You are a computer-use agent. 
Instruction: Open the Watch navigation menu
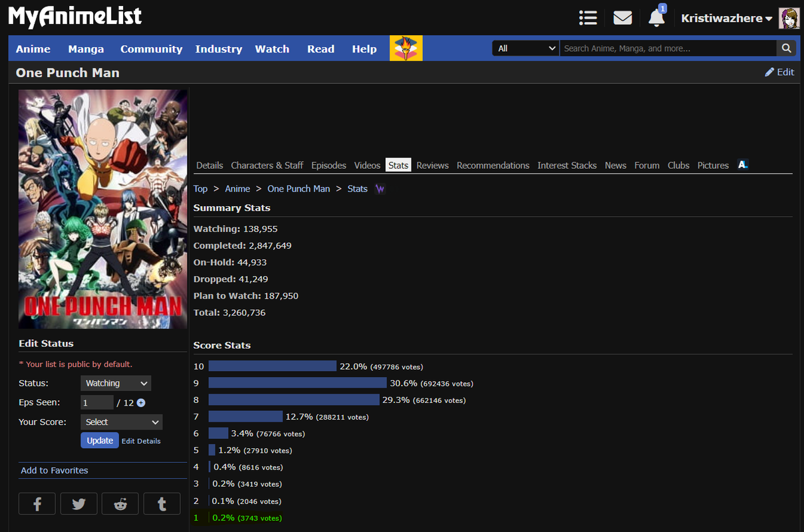272,49
